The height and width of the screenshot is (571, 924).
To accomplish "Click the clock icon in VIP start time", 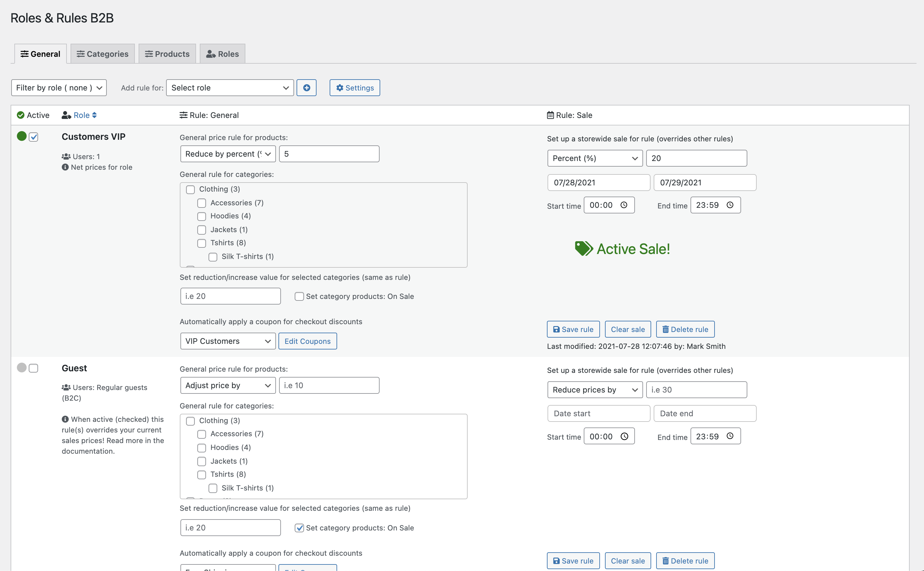I will coord(624,205).
